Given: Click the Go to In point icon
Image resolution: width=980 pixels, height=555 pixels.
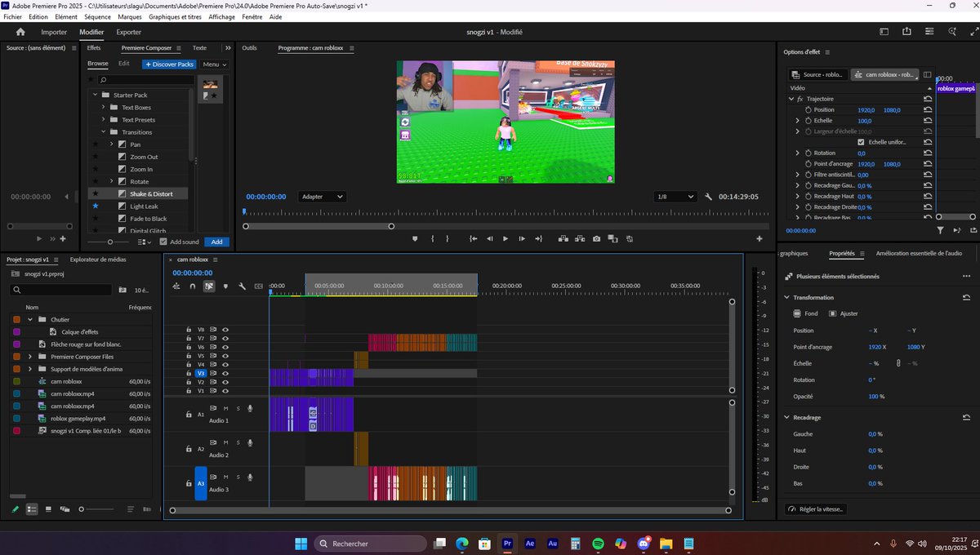Looking at the screenshot, I should click(x=473, y=238).
